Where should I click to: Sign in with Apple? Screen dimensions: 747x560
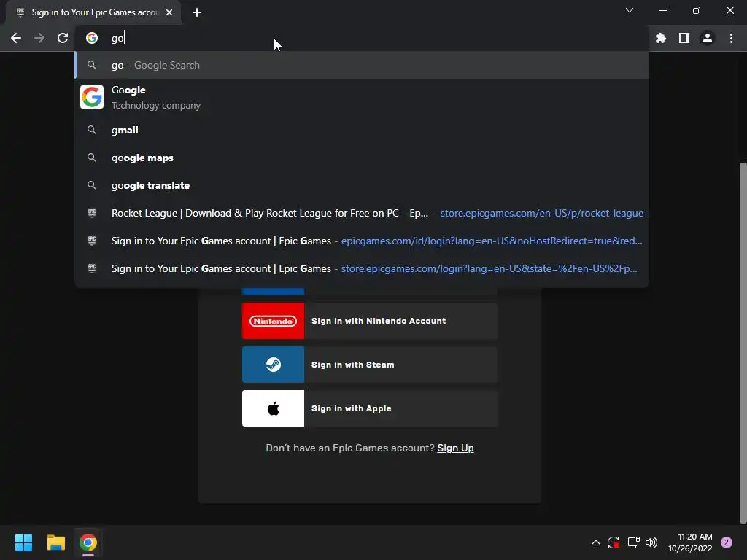coord(370,408)
